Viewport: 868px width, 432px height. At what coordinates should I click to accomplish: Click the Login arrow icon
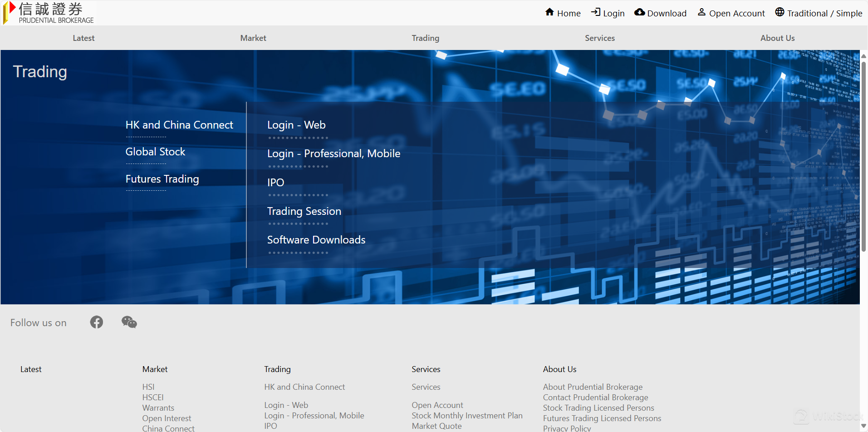[596, 12]
